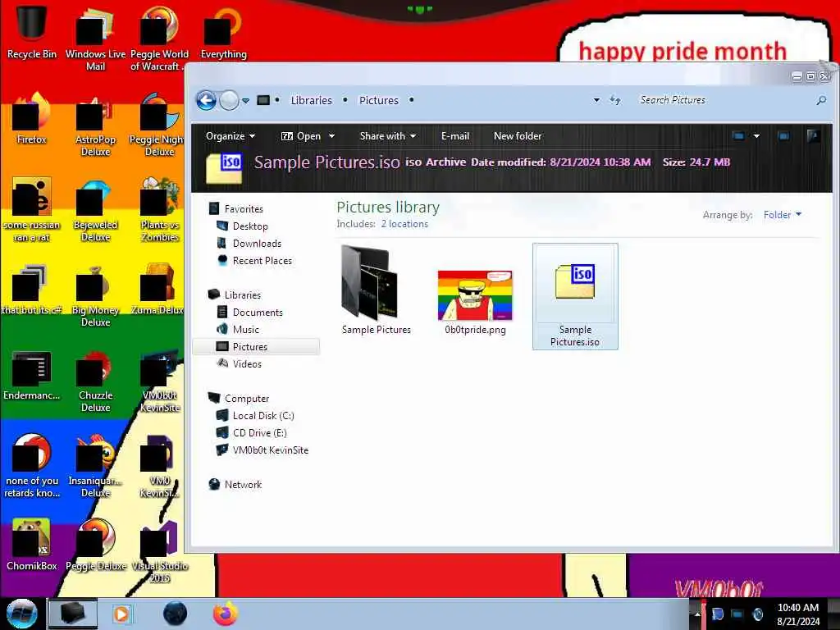Screen dimensions: 840x630
Task: Select Chuzzle Deluxe desktop icon
Action: point(95,381)
